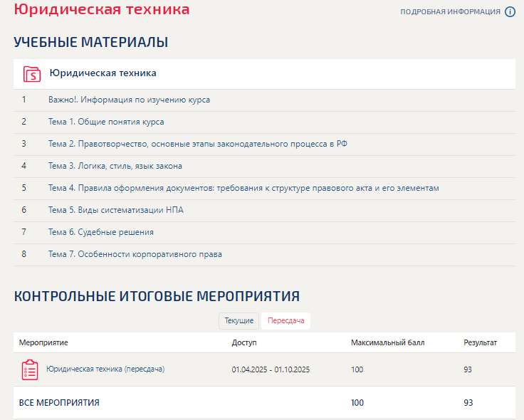
Task: Open Тема 7. Особенности корпоративного права
Action: [x=135, y=254]
